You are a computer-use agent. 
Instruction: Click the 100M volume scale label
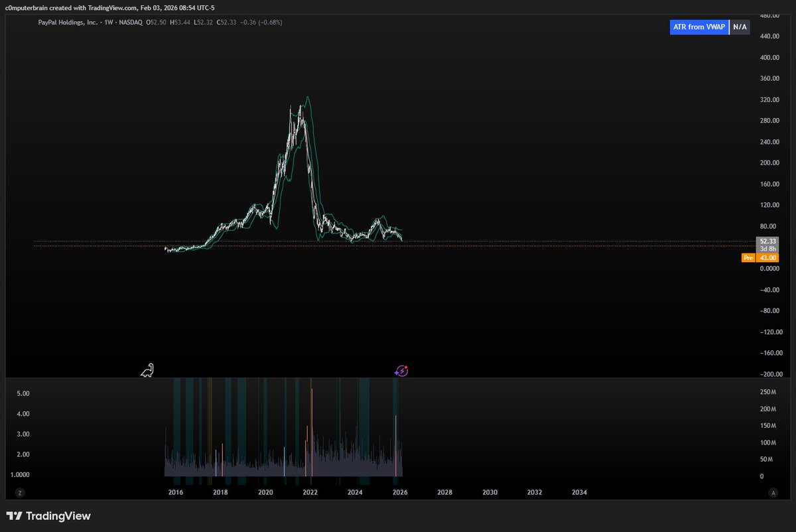pyautogui.click(x=769, y=443)
